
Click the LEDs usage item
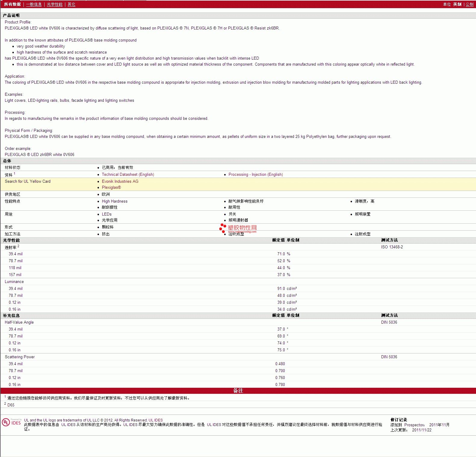point(107,214)
